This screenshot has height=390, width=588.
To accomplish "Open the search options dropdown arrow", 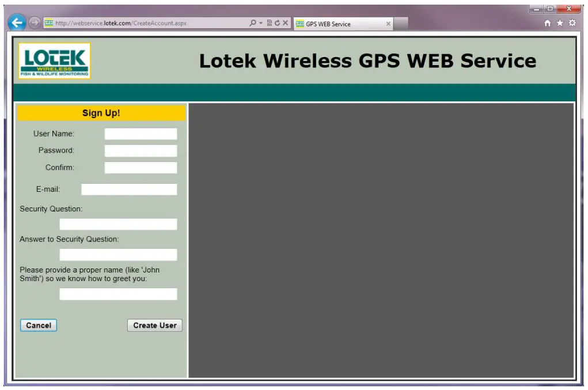I will pyautogui.click(x=260, y=23).
